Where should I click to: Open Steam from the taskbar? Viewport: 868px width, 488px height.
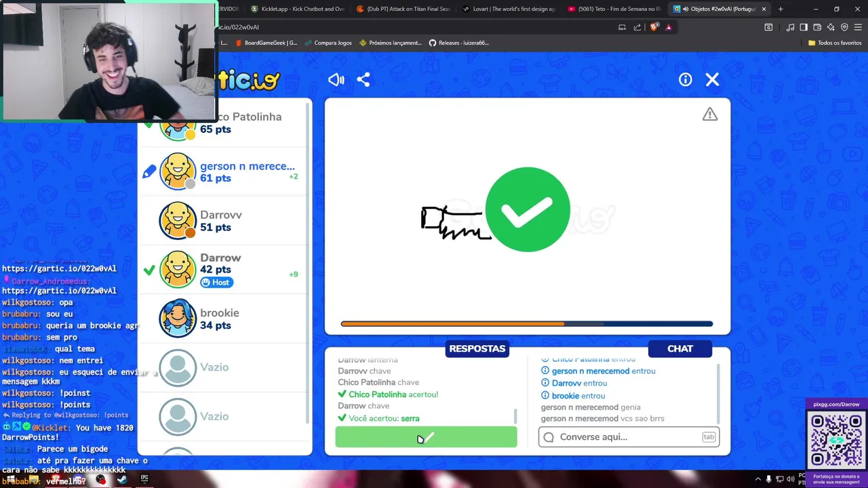(x=122, y=479)
